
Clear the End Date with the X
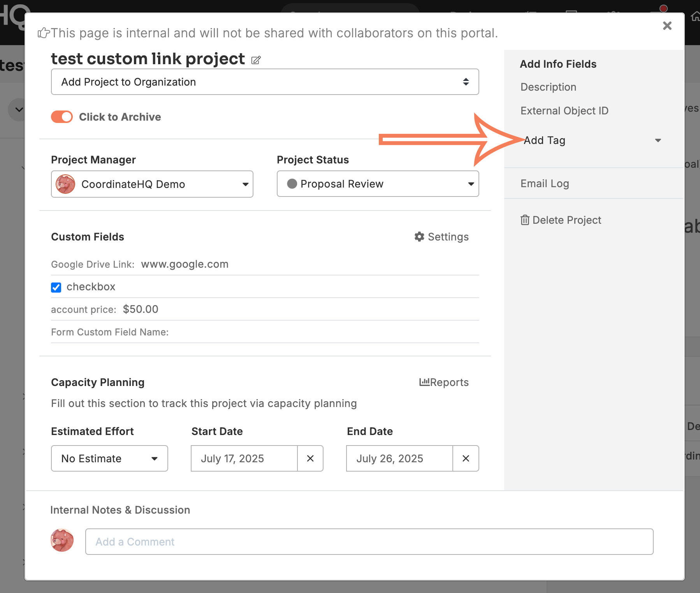(466, 458)
